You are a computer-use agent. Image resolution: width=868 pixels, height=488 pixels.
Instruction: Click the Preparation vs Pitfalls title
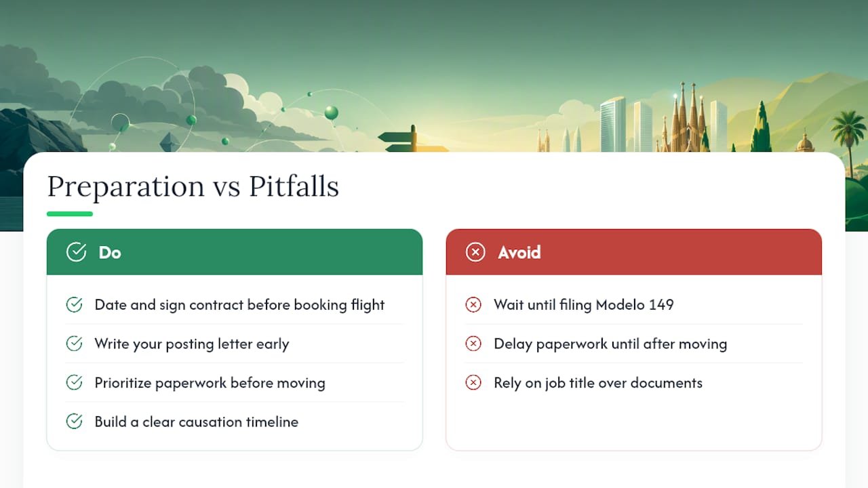pos(193,186)
